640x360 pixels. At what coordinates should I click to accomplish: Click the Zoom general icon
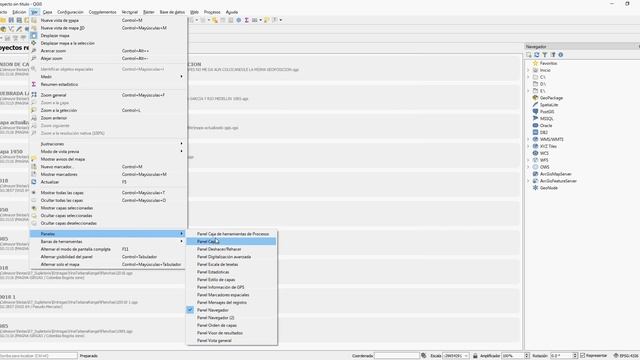pyautogui.click(x=34, y=95)
